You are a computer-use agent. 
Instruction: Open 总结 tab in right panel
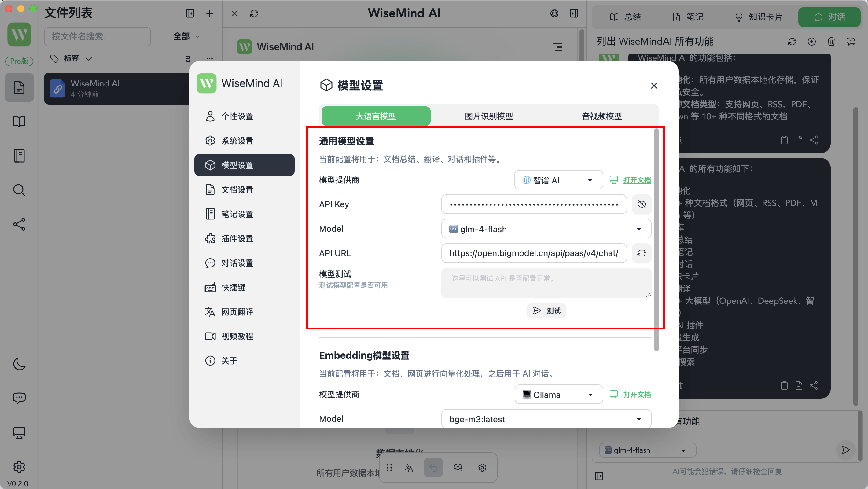point(626,17)
